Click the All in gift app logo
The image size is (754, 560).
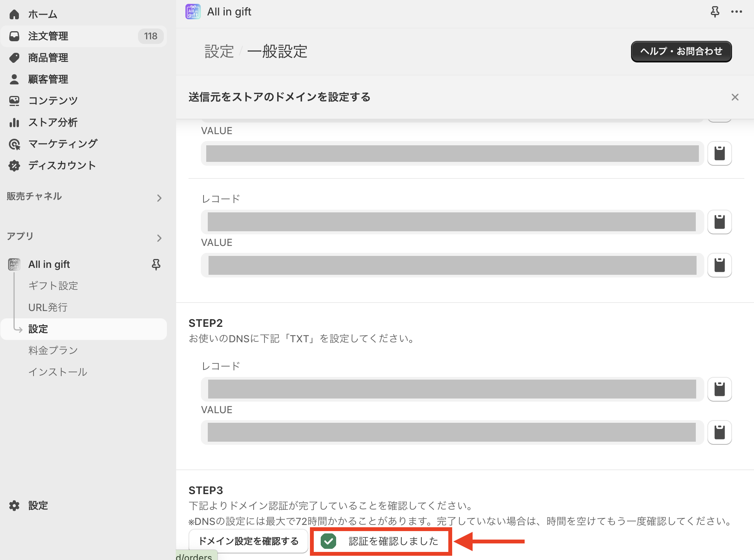193,12
